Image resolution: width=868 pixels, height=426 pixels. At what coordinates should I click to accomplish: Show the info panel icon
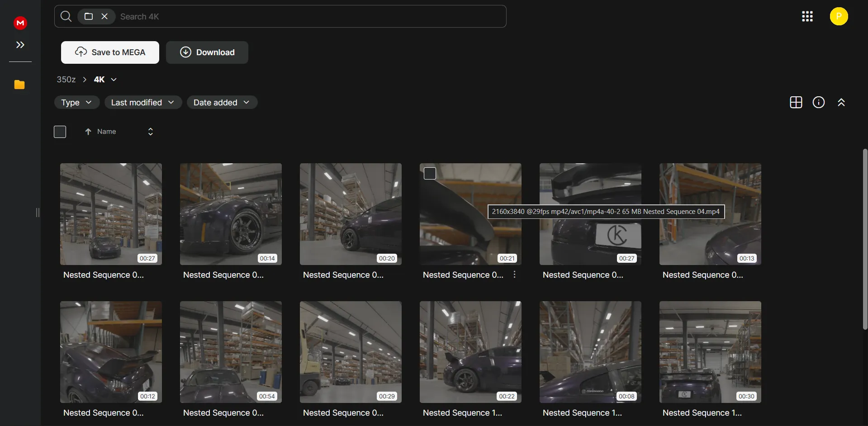pos(818,103)
